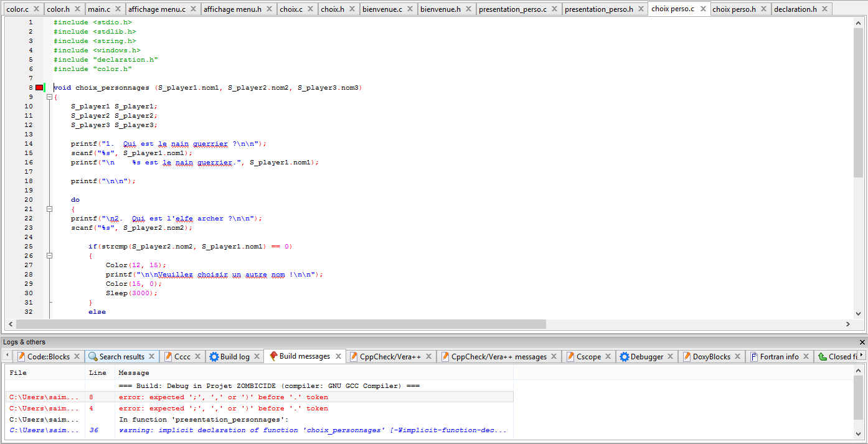
Task: Click the Build messages flame icon
Action: click(x=273, y=356)
